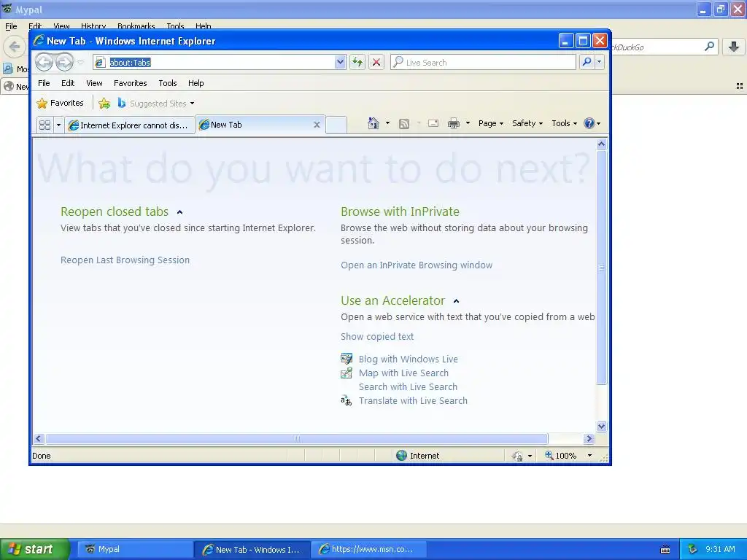747x560 pixels.
Task: Open the address bar history dropdown
Action: [340, 62]
